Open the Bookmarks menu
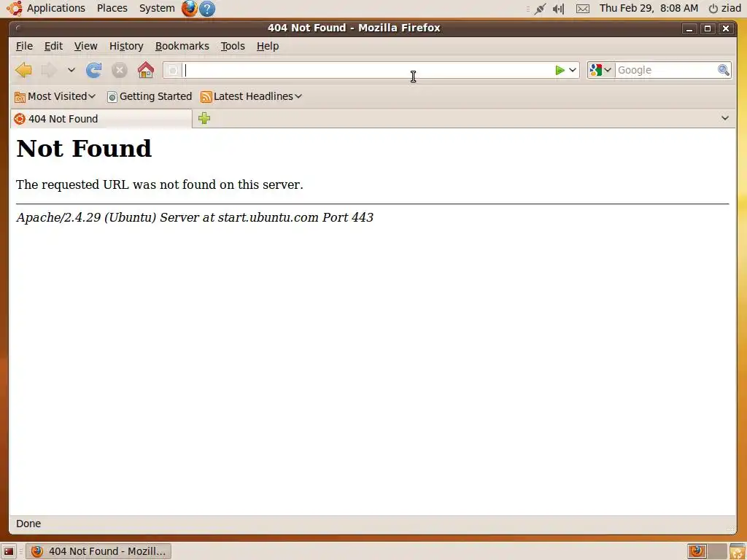 182,46
